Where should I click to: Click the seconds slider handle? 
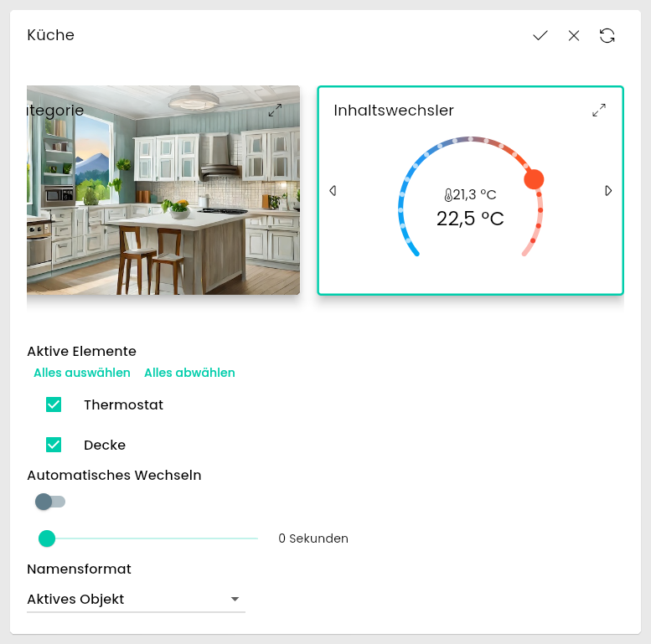point(47,538)
